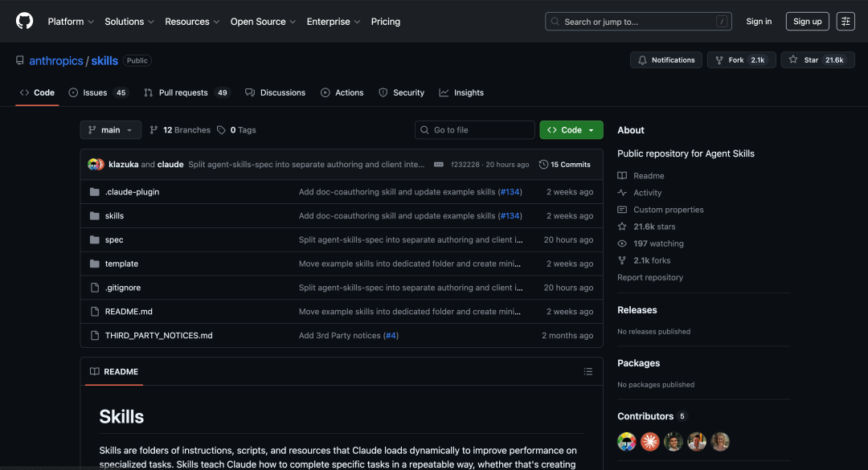The height and width of the screenshot is (470, 868).
Task: Open the 15 Commits history link
Action: click(x=565, y=165)
